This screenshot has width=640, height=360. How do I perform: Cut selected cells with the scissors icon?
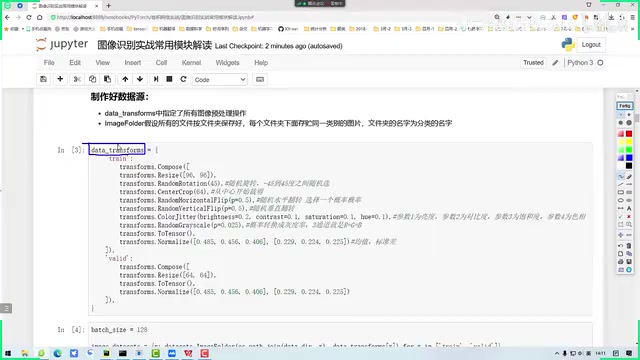[x=77, y=79]
